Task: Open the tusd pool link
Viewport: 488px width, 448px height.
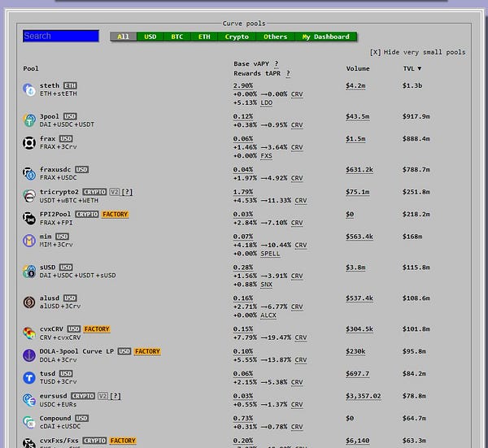Action: click(47, 374)
